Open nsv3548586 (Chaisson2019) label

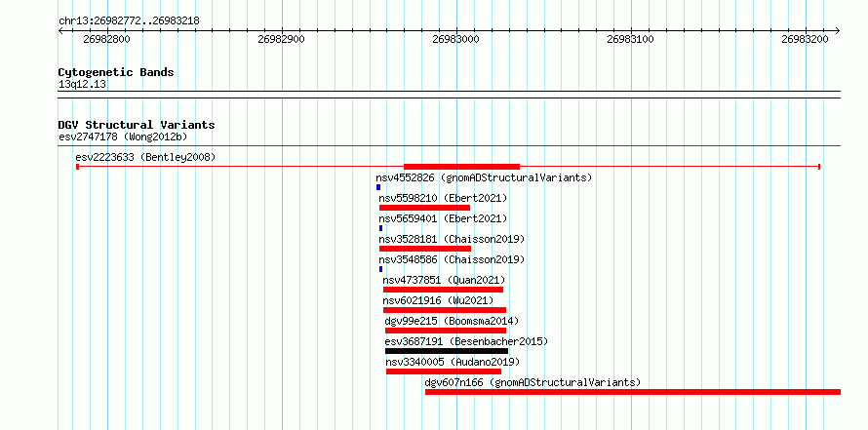click(x=452, y=259)
